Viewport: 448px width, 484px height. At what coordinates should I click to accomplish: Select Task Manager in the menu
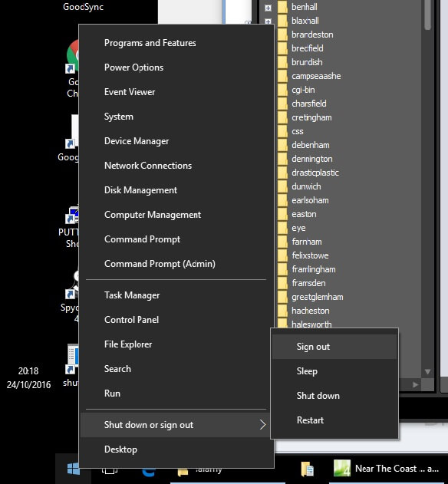tap(132, 295)
